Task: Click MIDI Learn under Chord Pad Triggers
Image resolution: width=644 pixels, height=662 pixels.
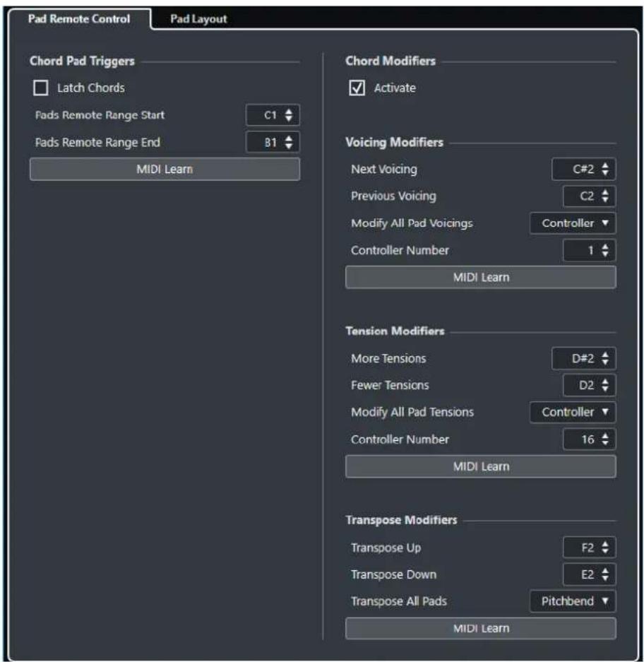Action: 165,170
